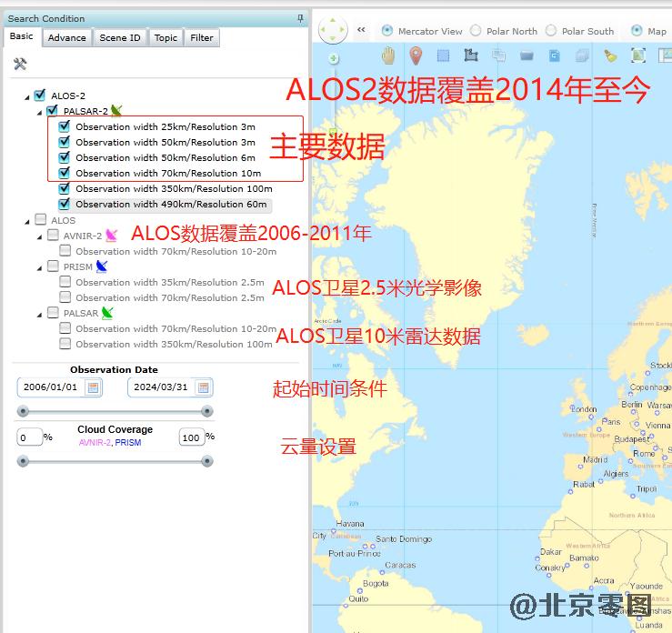The height and width of the screenshot is (633, 672).
Task: Click the broom clear tool
Action: 610,55
